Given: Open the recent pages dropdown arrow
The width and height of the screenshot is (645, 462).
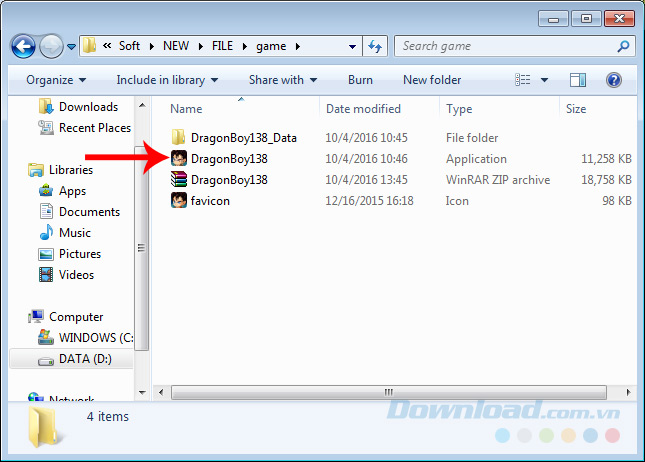Looking at the screenshot, I should 71,47.
